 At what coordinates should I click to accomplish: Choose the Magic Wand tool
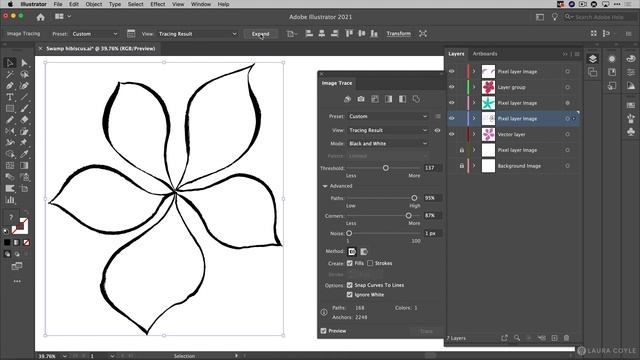[10, 74]
